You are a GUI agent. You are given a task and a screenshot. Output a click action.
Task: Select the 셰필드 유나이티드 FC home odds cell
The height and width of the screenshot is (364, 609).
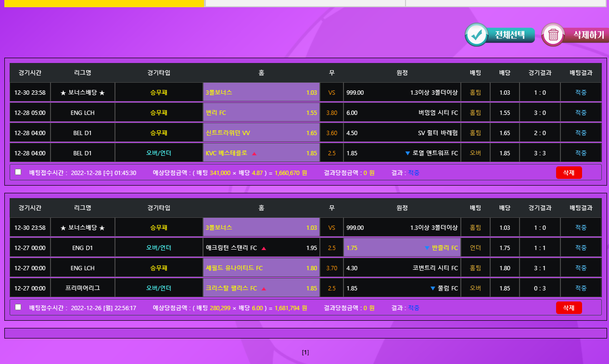click(261, 268)
